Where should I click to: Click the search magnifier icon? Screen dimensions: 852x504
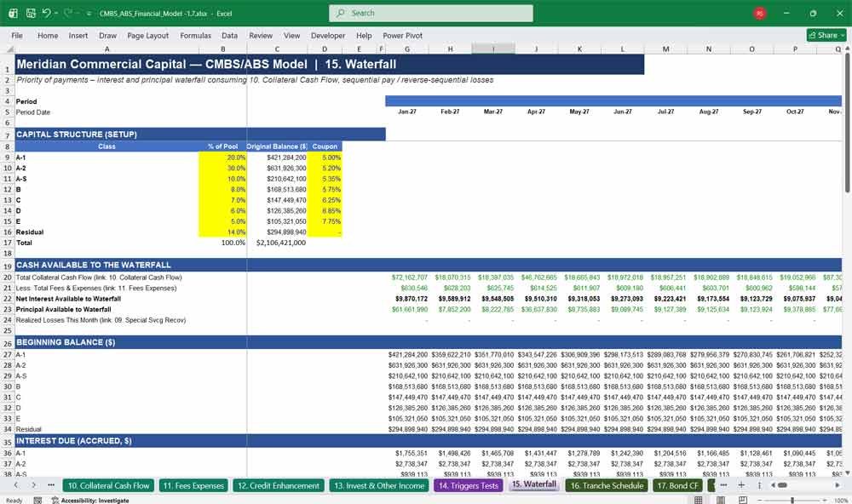coord(341,13)
